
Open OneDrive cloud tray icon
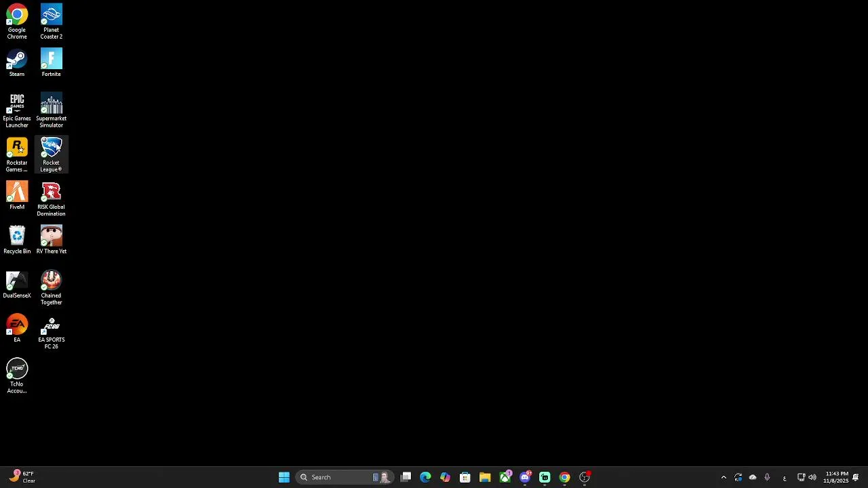[753, 477]
